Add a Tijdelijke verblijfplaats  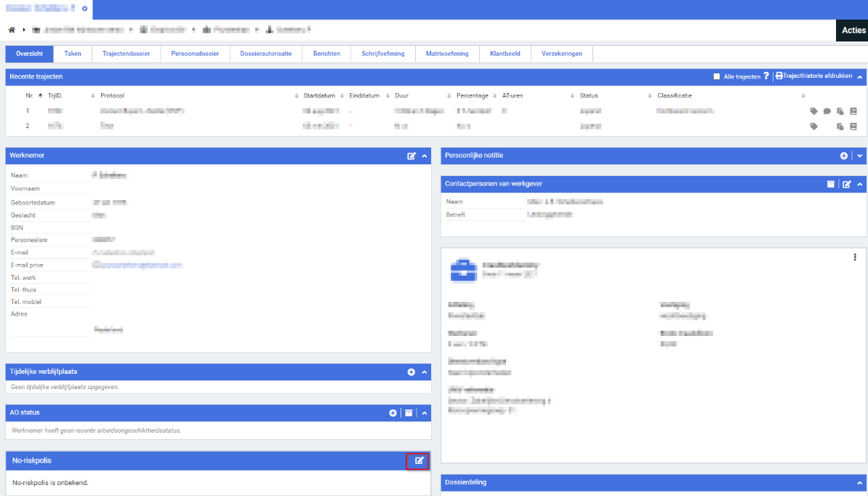click(x=411, y=372)
